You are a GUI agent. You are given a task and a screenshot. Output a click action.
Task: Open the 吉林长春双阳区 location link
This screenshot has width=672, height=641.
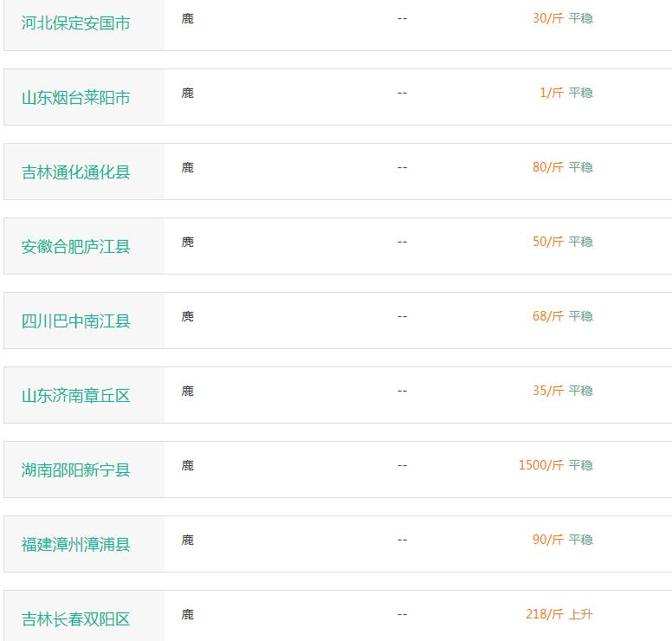pos(76,619)
